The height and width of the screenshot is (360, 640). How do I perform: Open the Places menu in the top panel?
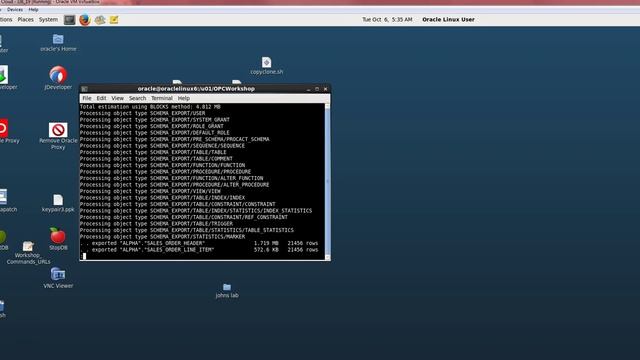(25, 20)
